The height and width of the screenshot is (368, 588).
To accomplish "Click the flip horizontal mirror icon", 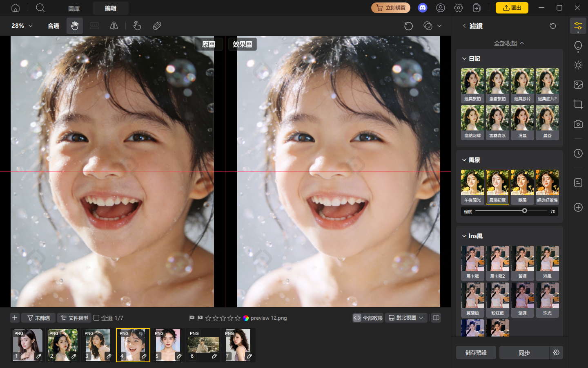I will pos(114,26).
